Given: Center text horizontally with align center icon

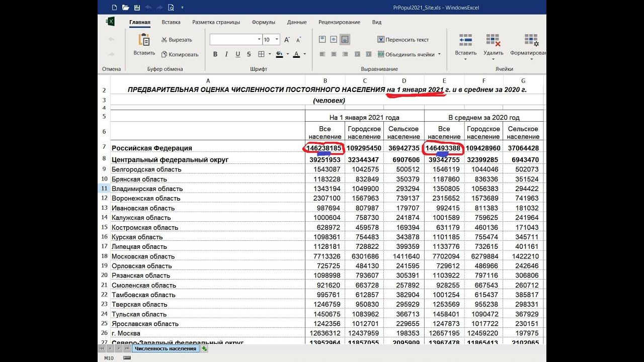Looking at the screenshot, I should [x=334, y=54].
